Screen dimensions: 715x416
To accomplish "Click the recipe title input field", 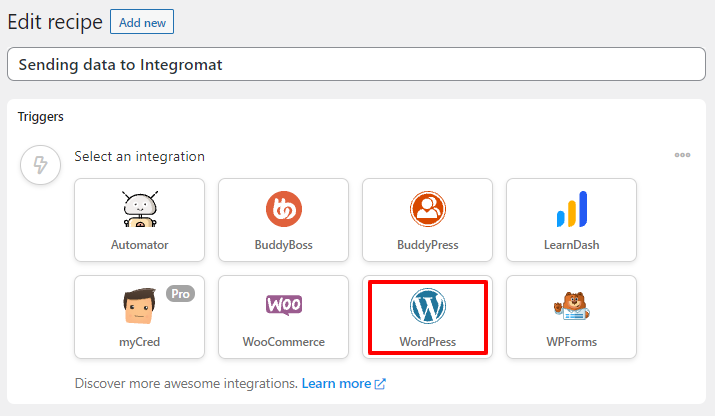I will (356, 64).
